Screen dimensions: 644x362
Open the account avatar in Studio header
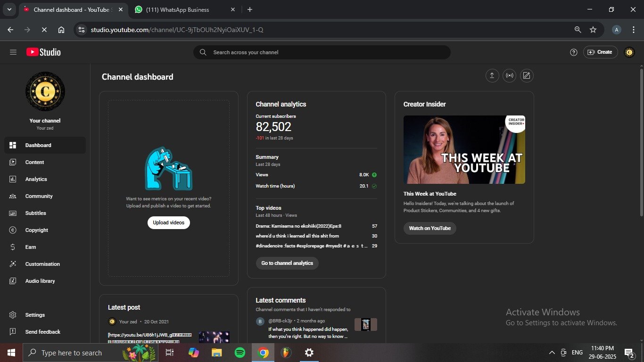[629, 52]
